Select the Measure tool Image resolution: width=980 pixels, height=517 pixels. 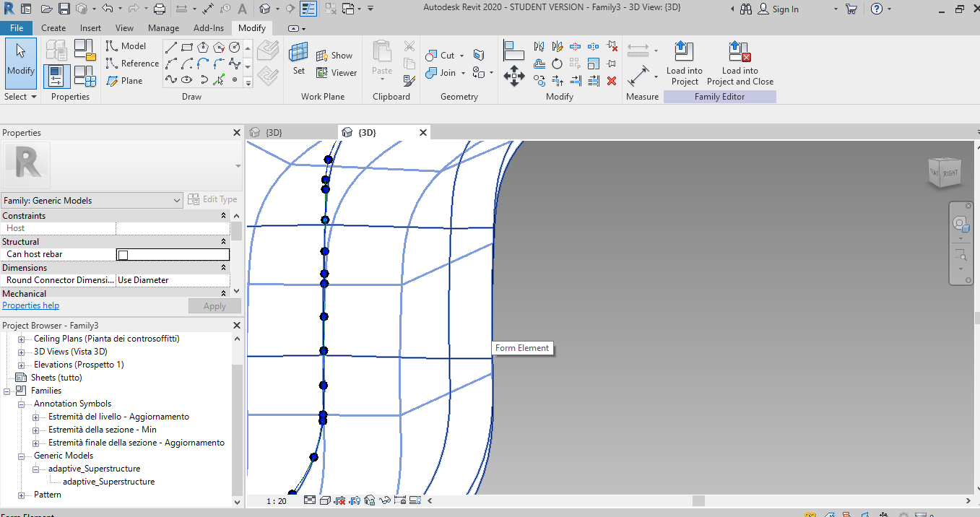tap(638, 76)
